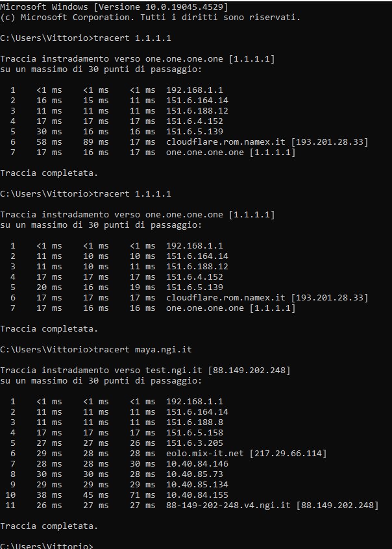Click the 89 ms latency value

point(95,142)
